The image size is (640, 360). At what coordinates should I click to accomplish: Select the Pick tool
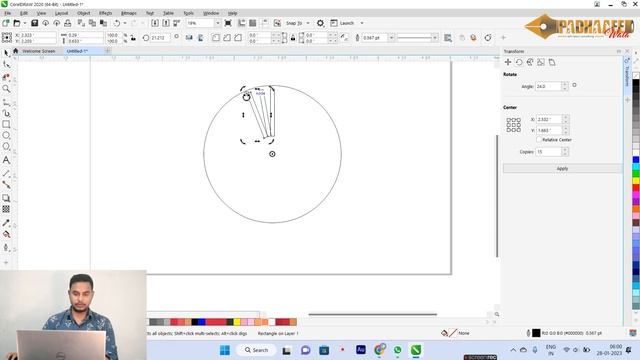[x=6, y=53]
